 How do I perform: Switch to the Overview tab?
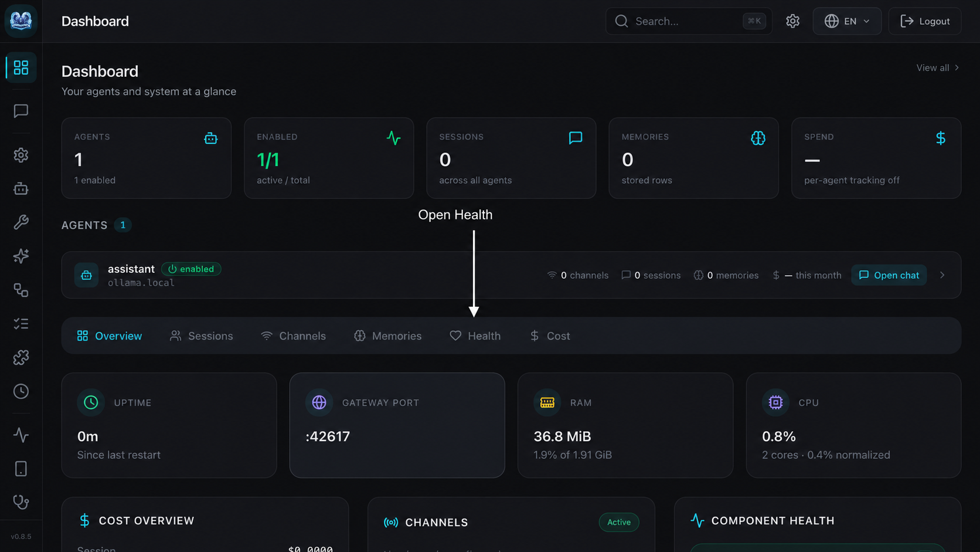click(110, 336)
